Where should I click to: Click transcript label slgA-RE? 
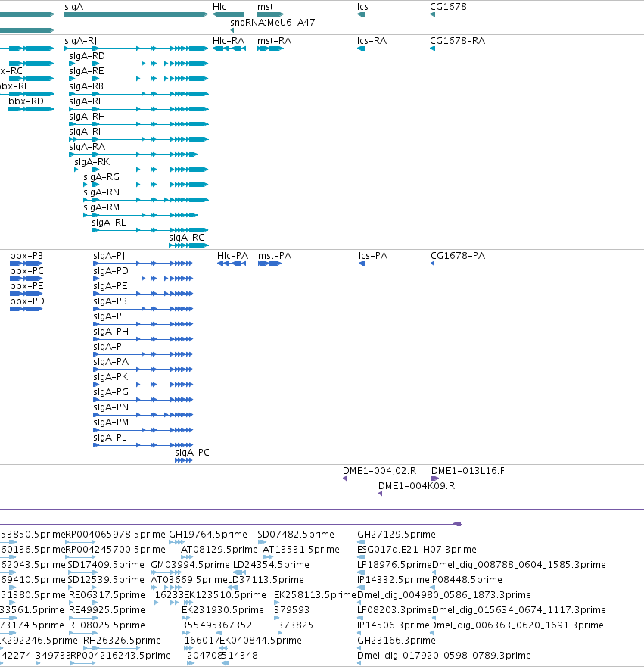click(86, 71)
